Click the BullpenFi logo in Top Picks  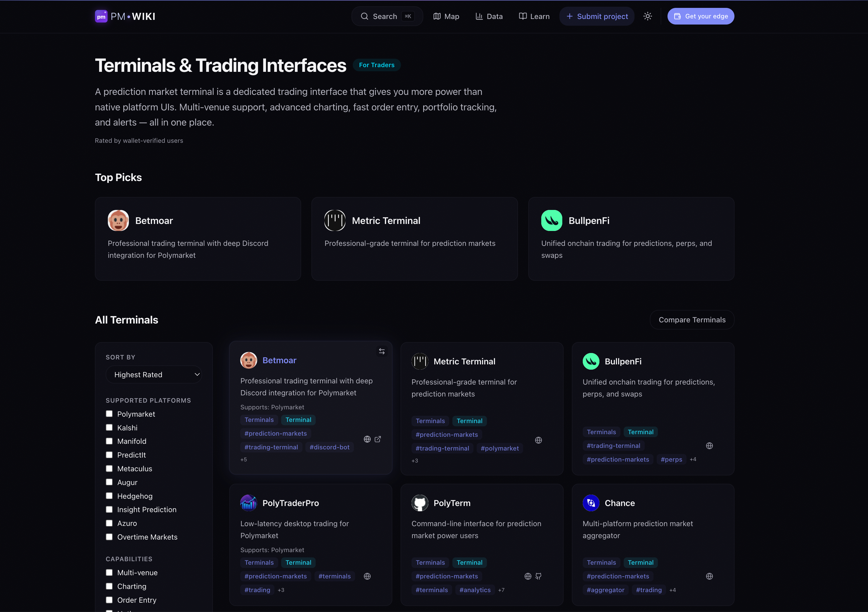pos(551,221)
